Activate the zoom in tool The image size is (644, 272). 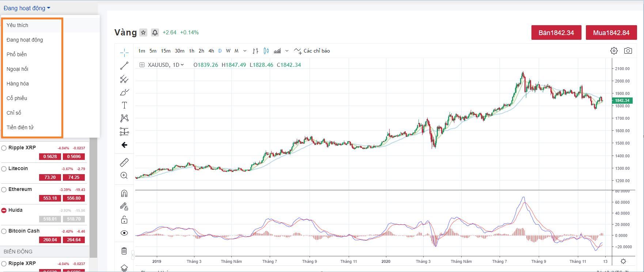click(124, 176)
